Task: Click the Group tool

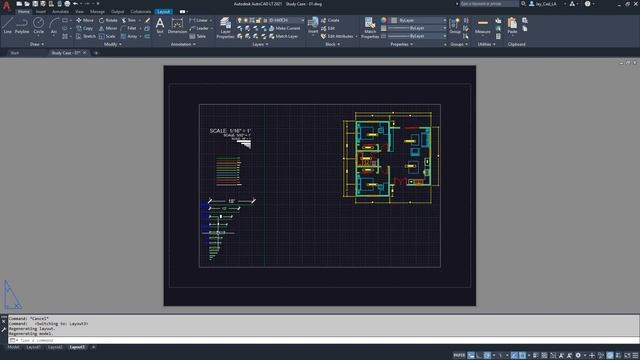Action: click(454, 25)
